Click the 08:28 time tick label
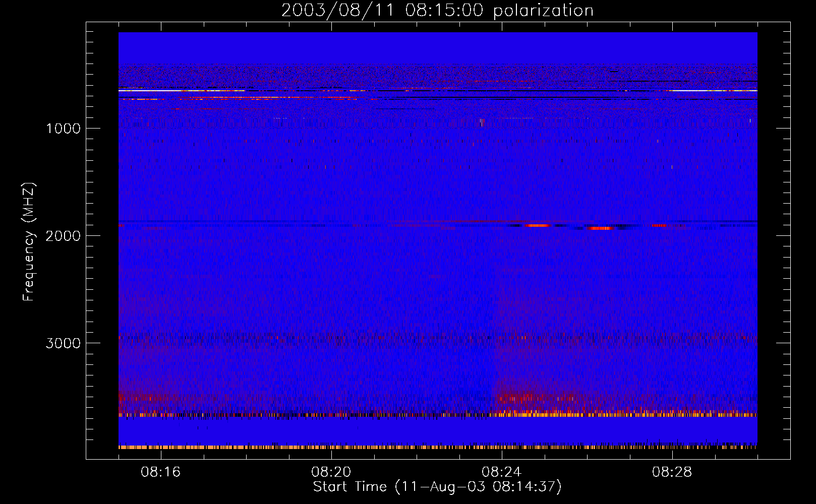 (672, 472)
